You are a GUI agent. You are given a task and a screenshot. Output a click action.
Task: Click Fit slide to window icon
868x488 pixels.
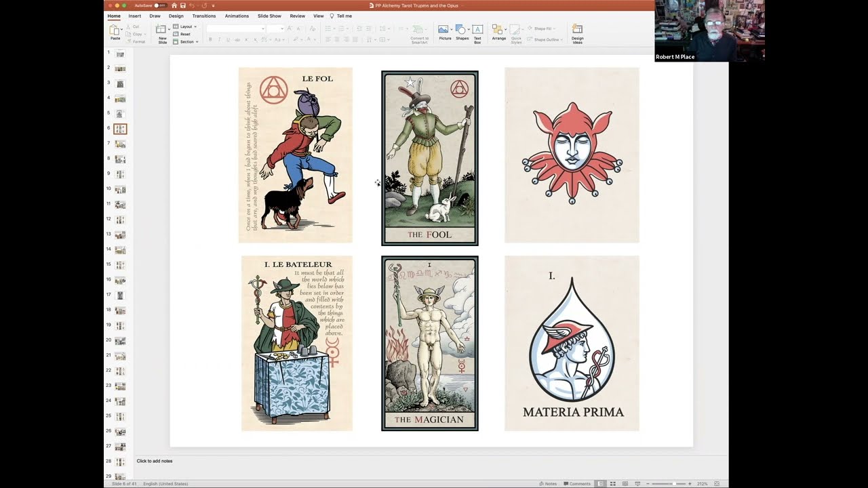(717, 484)
